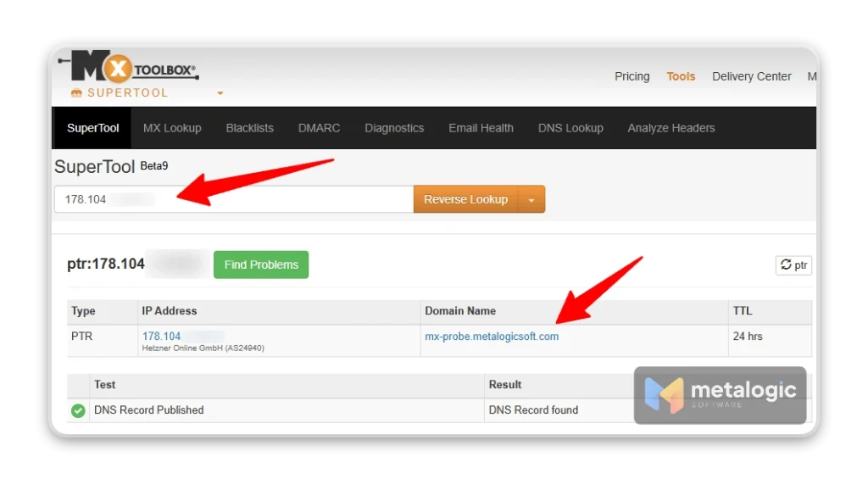Viewport: 868px width, 490px height.
Task: Open the 178.104 IP address link
Action: [x=161, y=336]
